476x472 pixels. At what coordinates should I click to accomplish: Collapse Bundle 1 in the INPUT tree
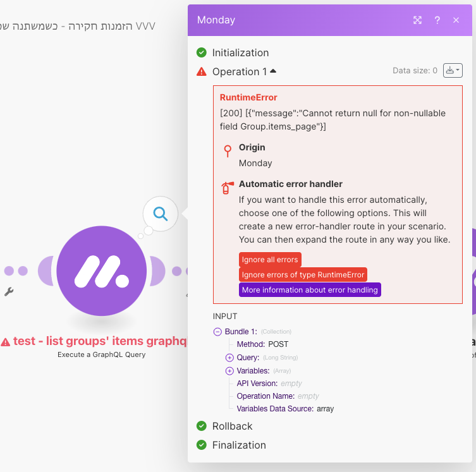(x=217, y=332)
